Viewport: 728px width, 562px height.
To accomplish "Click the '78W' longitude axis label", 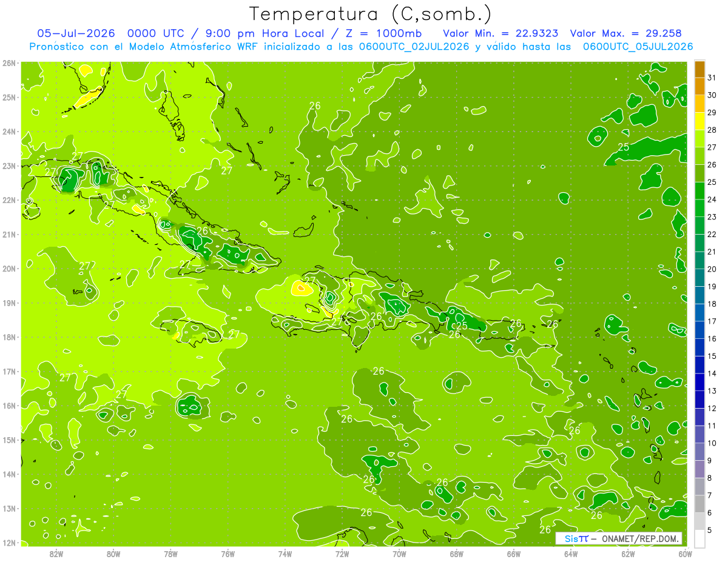I will pyautogui.click(x=170, y=554).
